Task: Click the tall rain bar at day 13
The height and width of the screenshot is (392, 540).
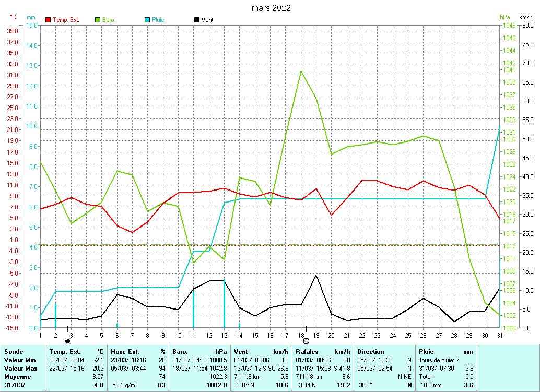Action: click(224, 304)
